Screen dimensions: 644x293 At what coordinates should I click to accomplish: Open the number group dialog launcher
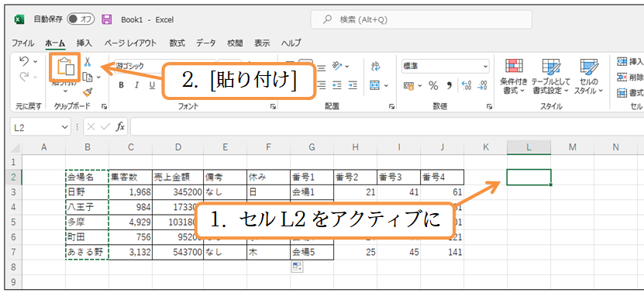[x=489, y=107]
